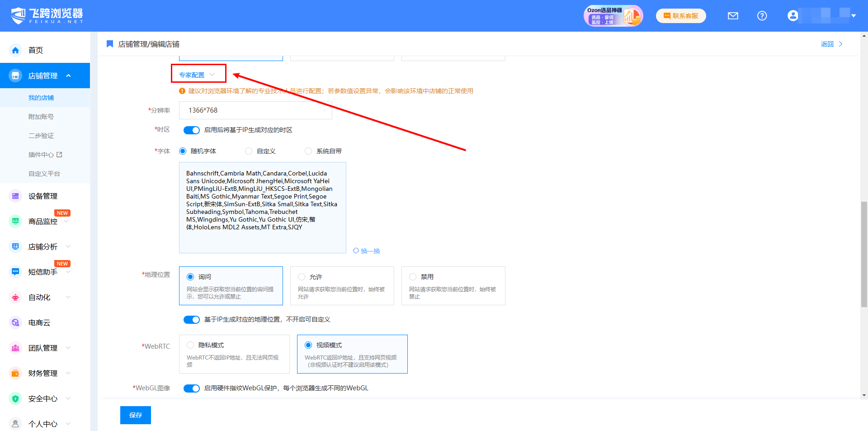Expand the 团队管理 sidebar menu
The height and width of the screenshot is (431, 868).
(43, 348)
